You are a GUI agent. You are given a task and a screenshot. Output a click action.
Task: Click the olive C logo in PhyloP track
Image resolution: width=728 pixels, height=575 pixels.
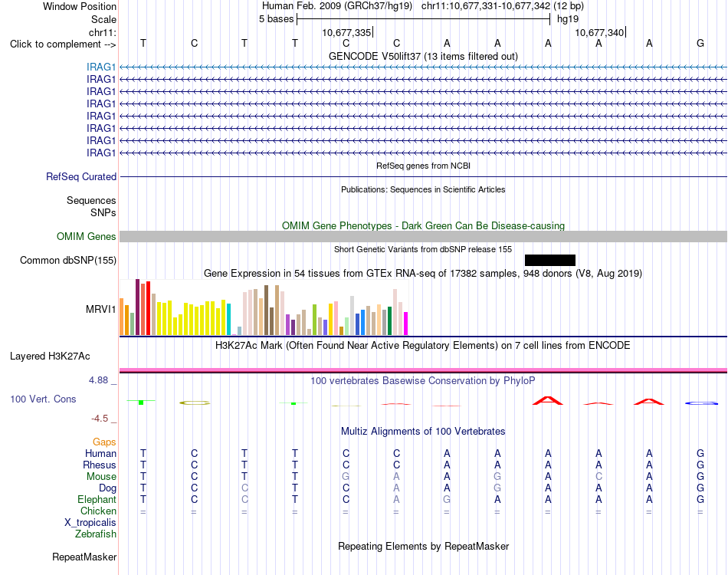pyautogui.click(x=195, y=402)
